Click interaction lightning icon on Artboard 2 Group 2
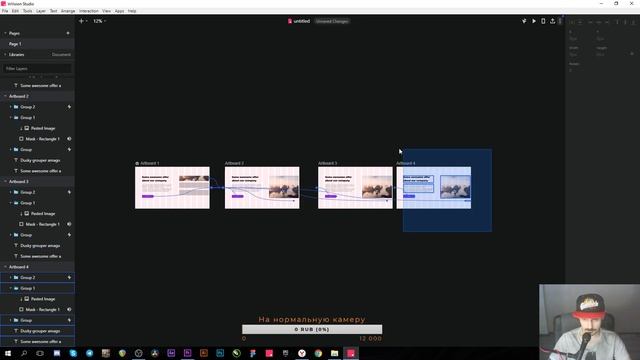 (x=69, y=107)
